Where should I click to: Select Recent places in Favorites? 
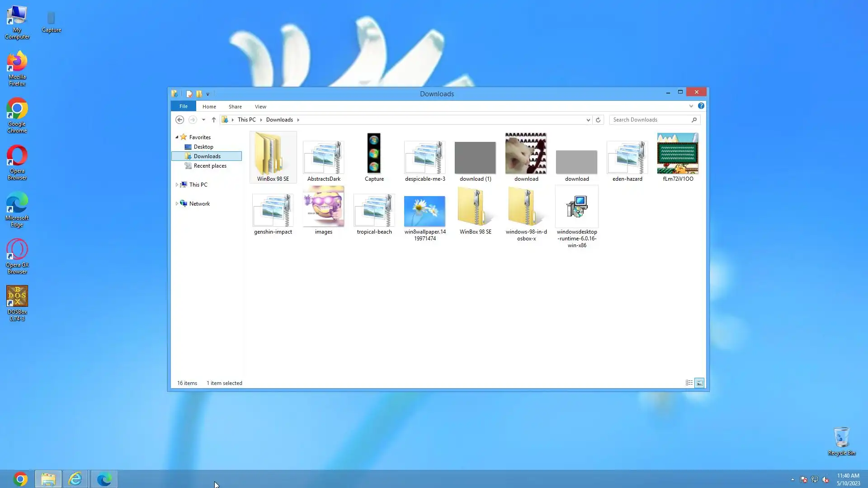[210, 166]
